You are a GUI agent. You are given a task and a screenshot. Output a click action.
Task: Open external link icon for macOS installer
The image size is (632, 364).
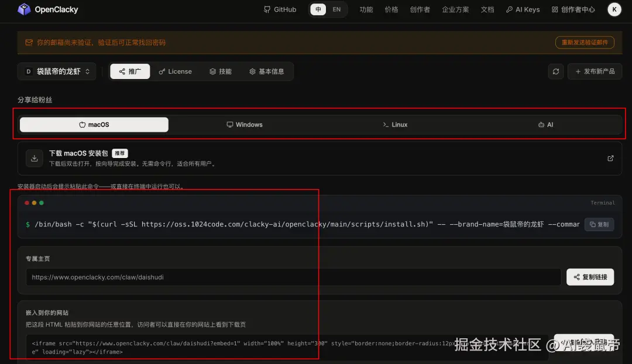[610, 159]
